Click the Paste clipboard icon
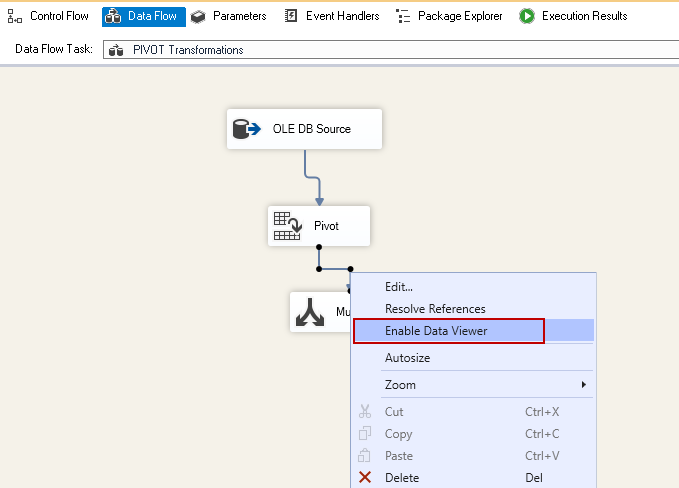679x488 pixels. tap(365, 456)
